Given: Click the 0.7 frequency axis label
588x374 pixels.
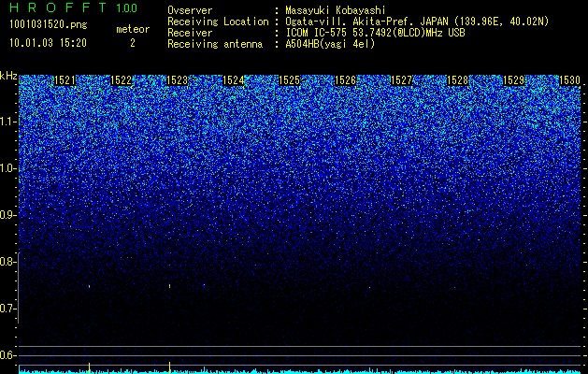Looking at the screenshot, I should 7,309.
